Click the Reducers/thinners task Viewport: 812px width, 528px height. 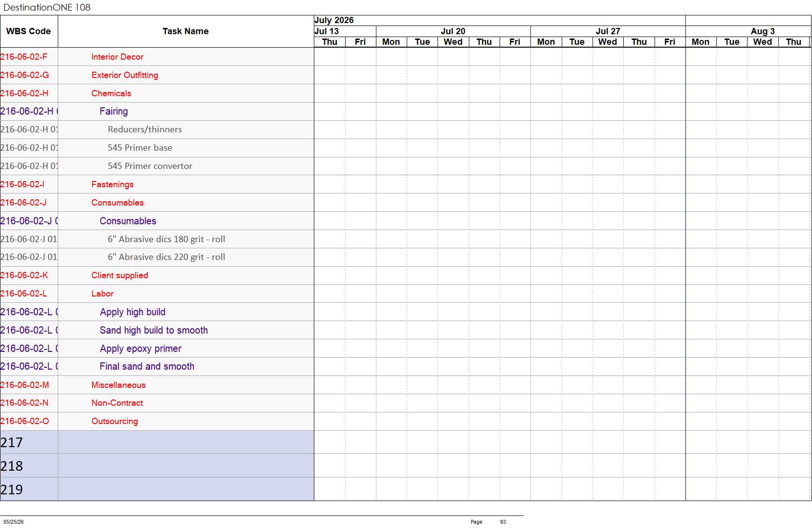coord(145,129)
